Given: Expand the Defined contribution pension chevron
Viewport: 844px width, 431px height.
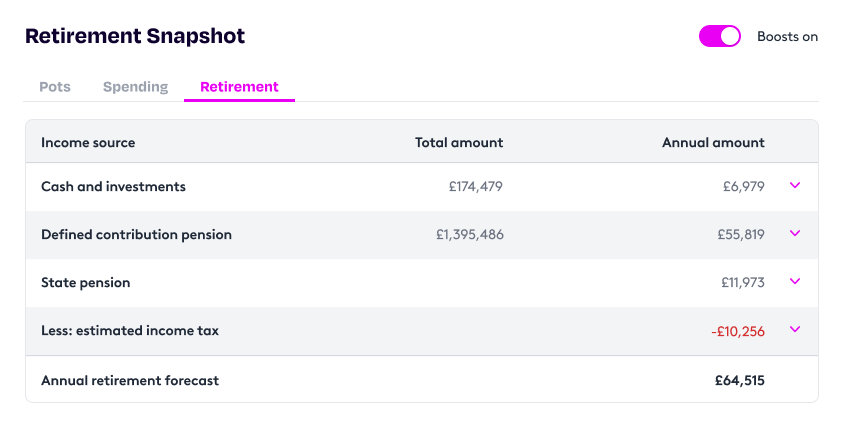Looking at the screenshot, I should [795, 234].
